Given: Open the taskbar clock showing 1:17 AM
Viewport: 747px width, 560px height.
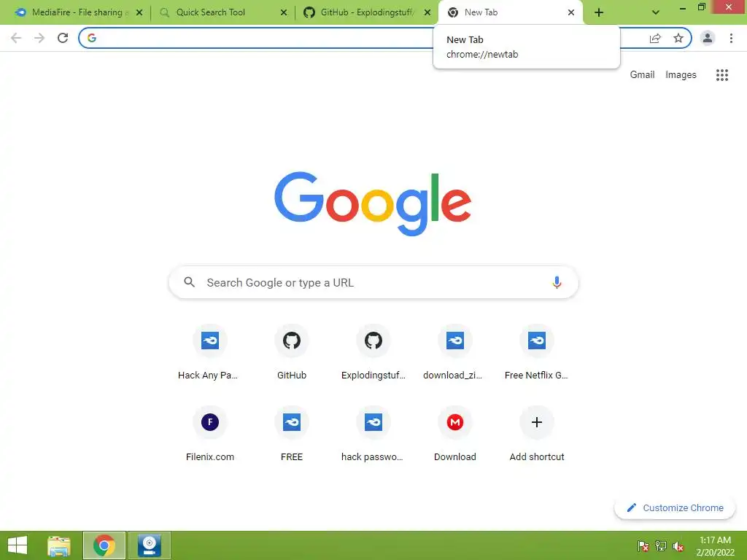Looking at the screenshot, I should tap(715, 545).
